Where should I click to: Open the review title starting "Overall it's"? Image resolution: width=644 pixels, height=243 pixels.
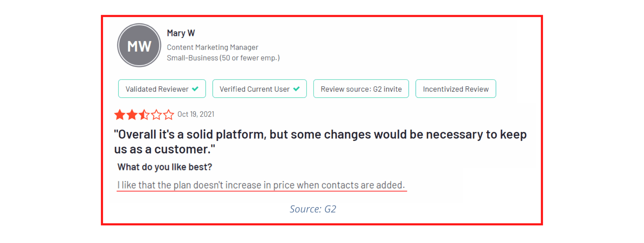(320, 142)
